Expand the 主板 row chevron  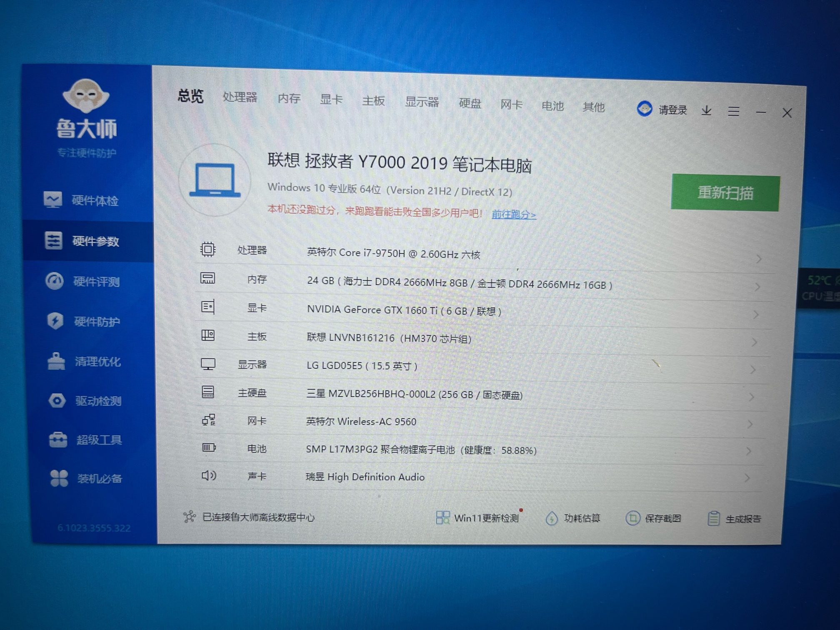[754, 342]
